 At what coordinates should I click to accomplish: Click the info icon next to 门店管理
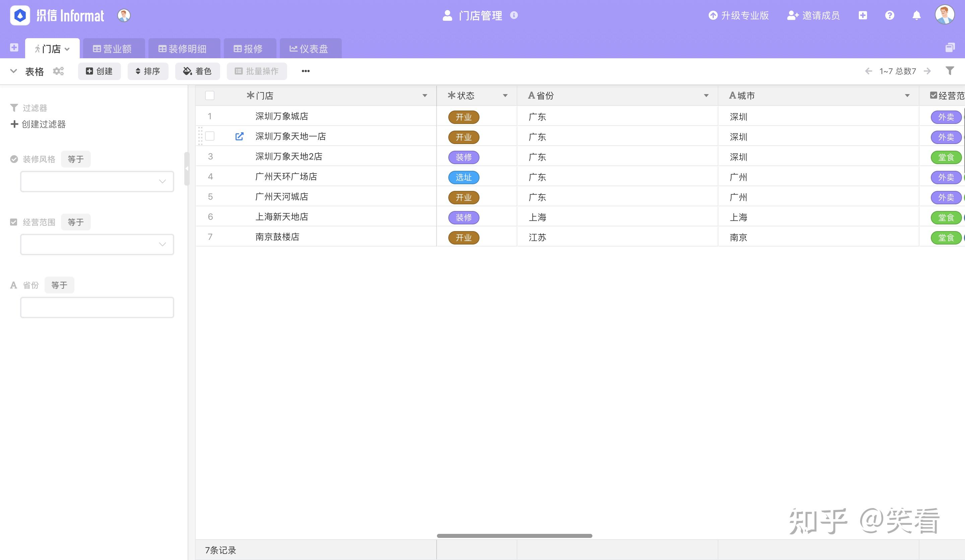tap(514, 15)
